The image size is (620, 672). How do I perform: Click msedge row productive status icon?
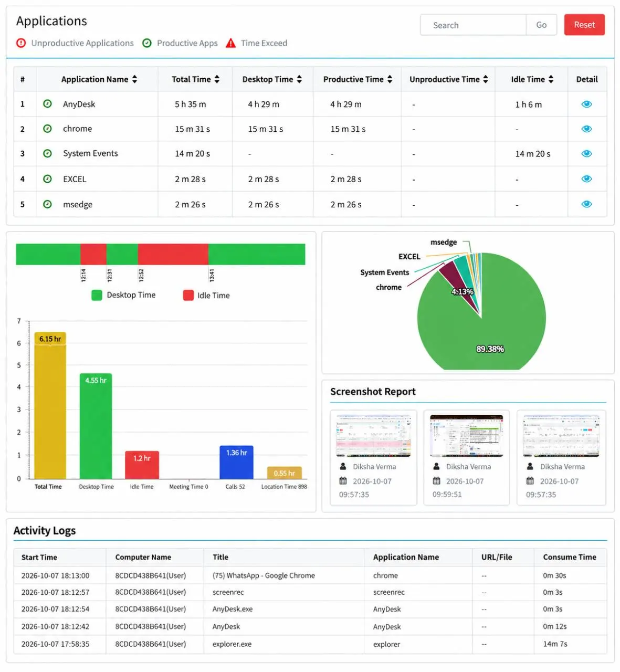47,204
